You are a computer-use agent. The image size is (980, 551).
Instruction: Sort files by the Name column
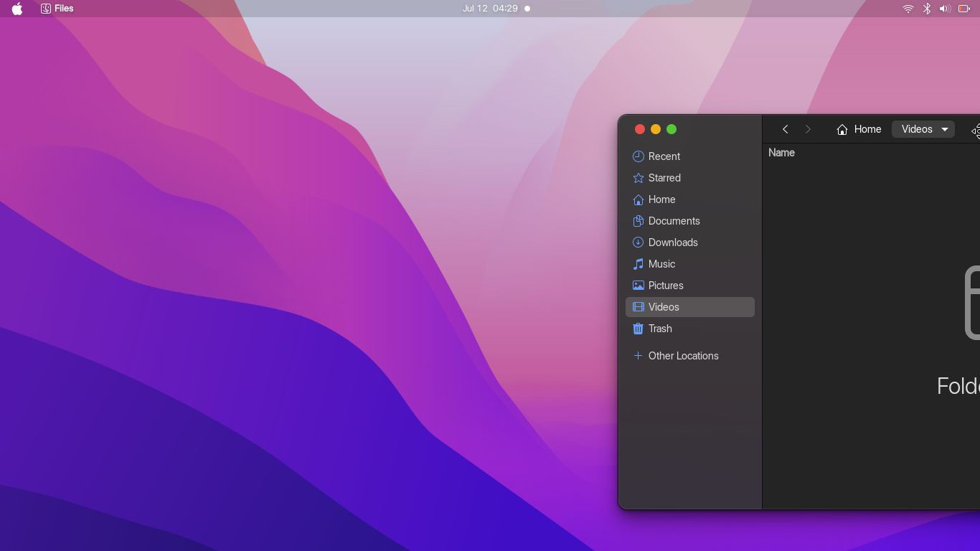(x=781, y=152)
